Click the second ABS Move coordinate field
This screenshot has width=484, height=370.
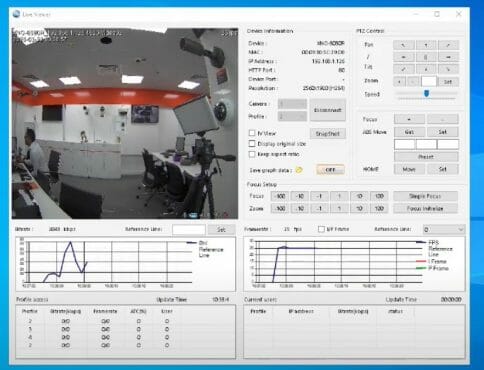426,144
